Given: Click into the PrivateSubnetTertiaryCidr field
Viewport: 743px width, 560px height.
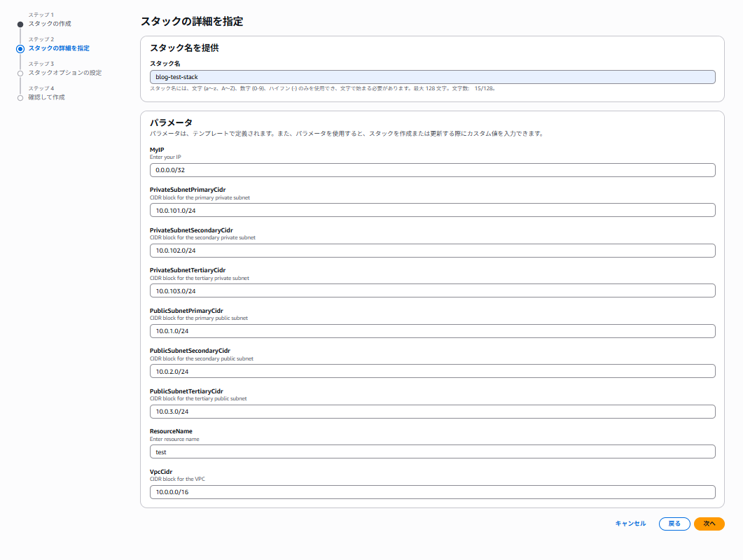Looking at the screenshot, I should click(432, 290).
